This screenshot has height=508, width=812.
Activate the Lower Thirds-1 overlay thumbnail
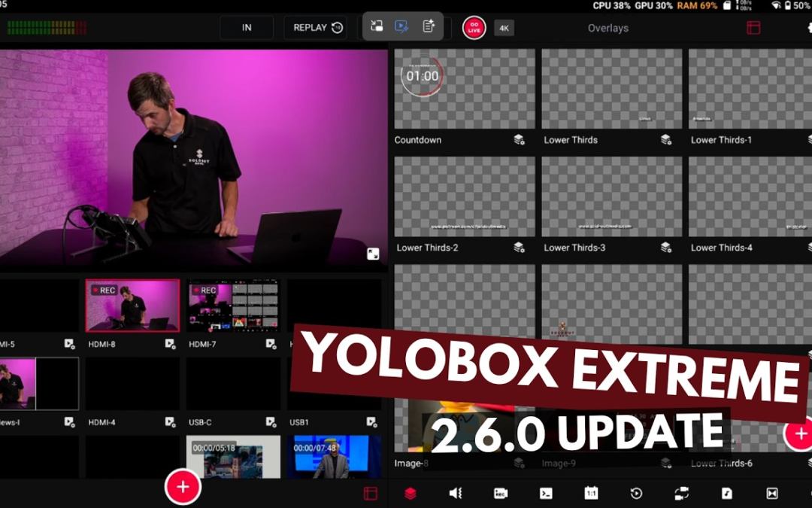pos(750,89)
